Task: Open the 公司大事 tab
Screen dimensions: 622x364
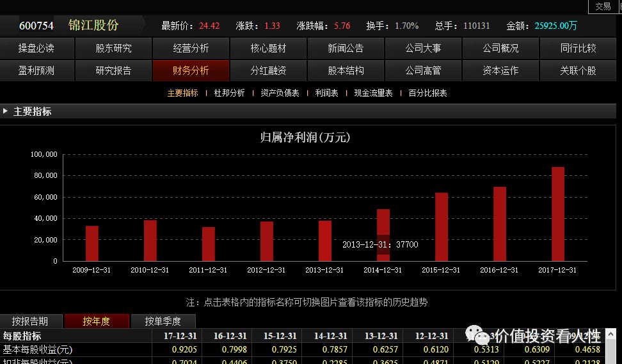Action: click(423, 49)
